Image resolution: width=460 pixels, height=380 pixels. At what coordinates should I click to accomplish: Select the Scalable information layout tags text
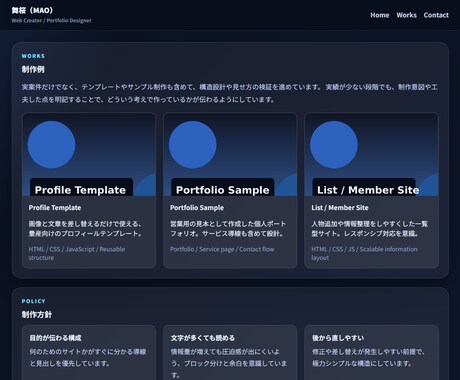tap(364, 253)
